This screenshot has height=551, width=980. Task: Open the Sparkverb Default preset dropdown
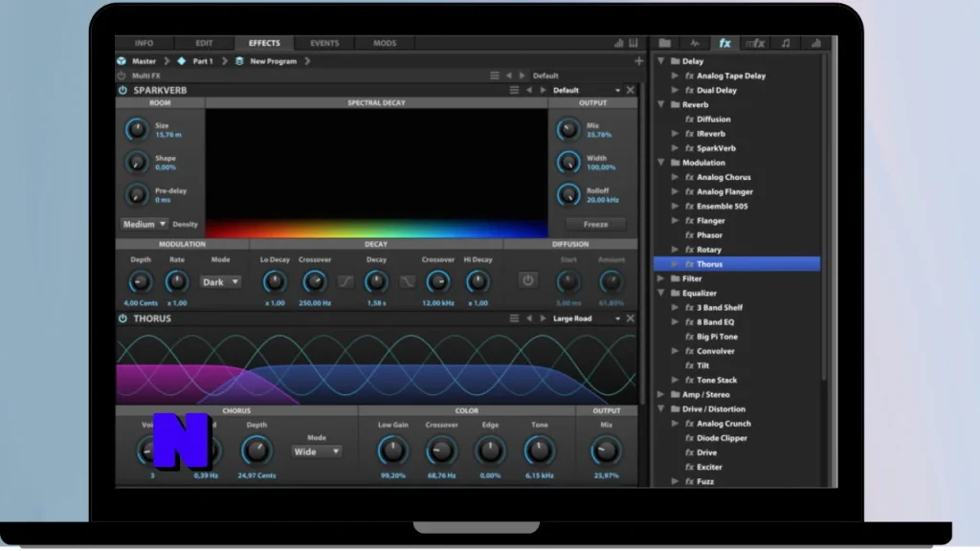[x=587, y=91]
